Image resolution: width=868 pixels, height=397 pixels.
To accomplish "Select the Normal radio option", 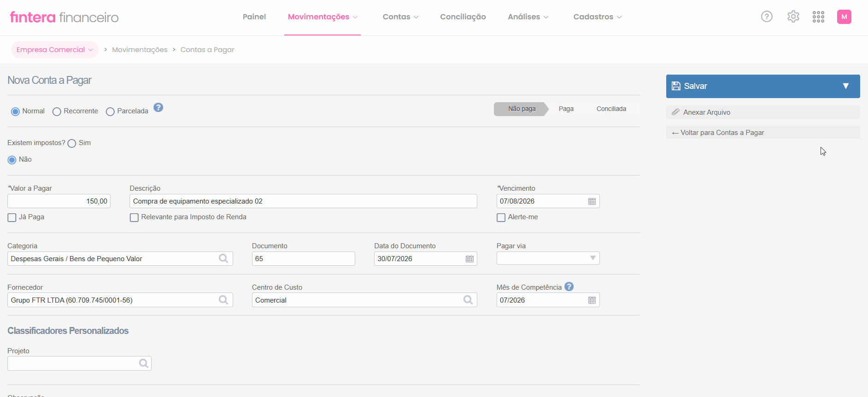I will (15, 111).
